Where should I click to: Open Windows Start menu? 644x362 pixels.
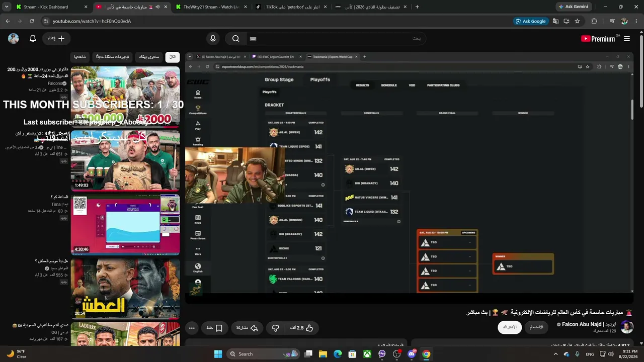point(218,354)
